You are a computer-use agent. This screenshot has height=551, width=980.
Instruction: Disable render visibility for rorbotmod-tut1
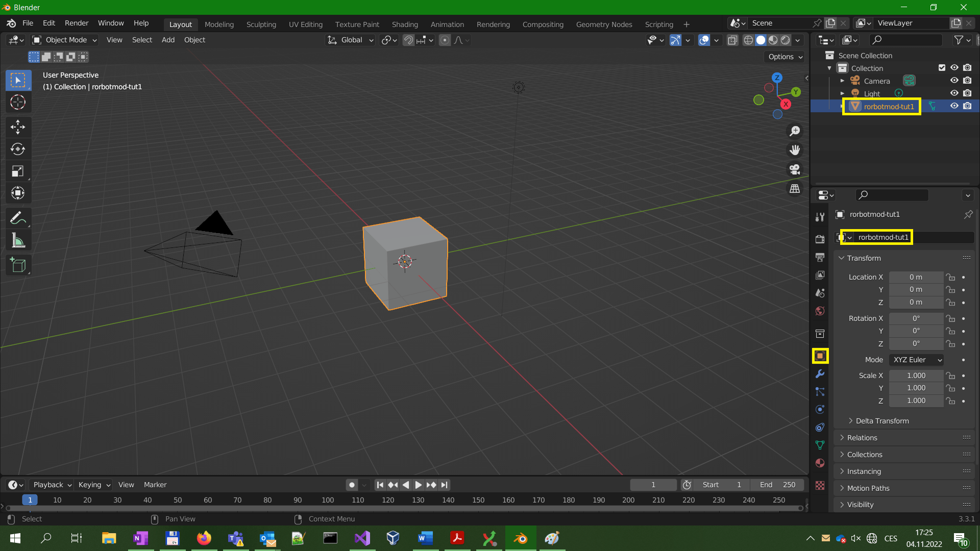click(x=967, y=106)
